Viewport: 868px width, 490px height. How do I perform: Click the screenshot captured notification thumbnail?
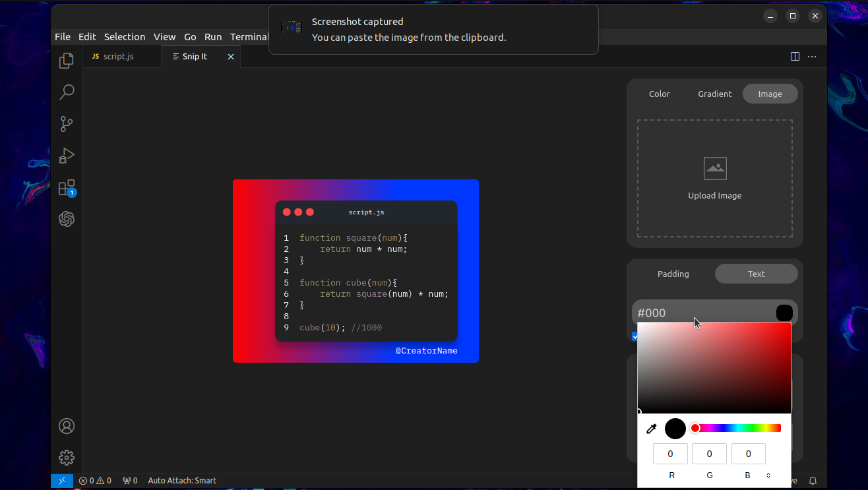coord(291,27)
